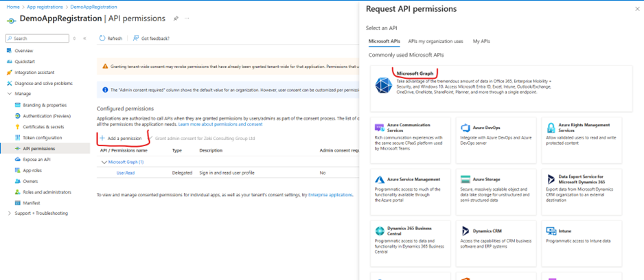Open the Enterprise applications link
The image size is (644, 280).
[330, 196]
